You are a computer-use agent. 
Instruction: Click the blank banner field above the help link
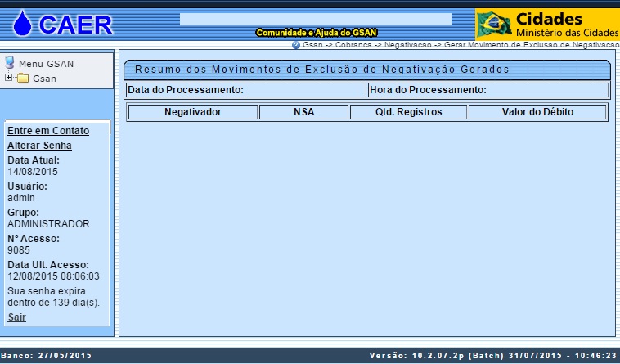pos(315,18)
